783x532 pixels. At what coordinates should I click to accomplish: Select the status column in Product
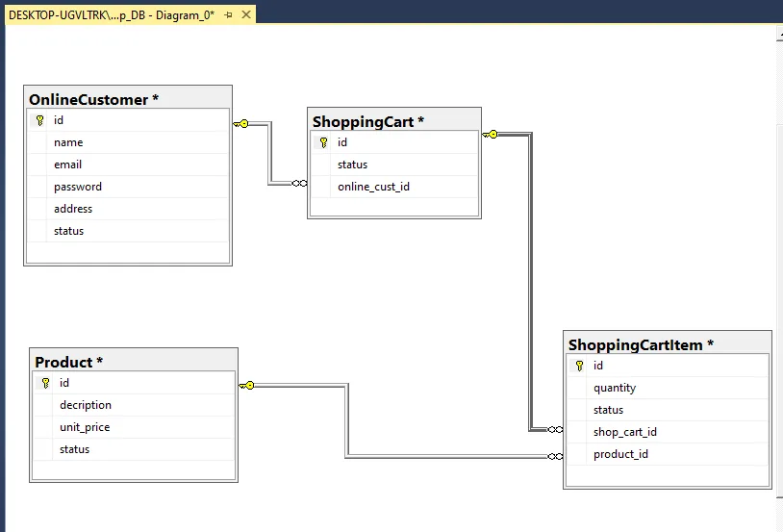tap(134, 449)
